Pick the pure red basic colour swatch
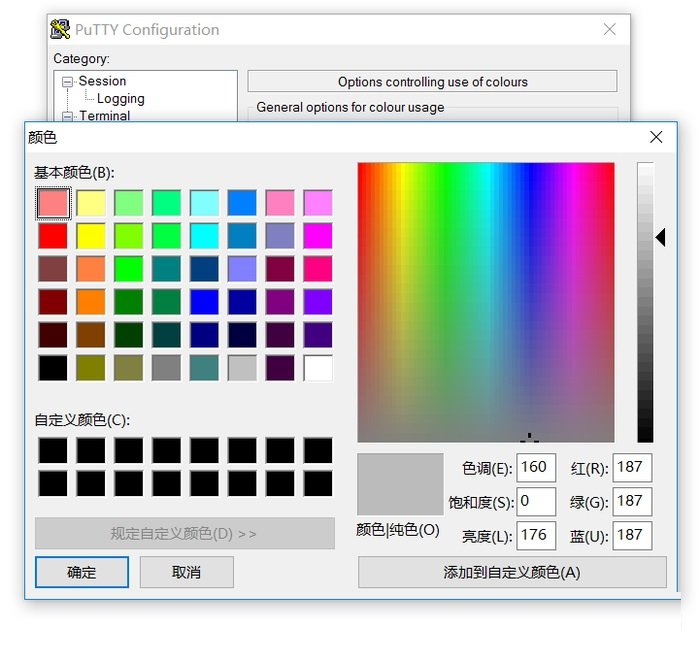 [53, 236]
